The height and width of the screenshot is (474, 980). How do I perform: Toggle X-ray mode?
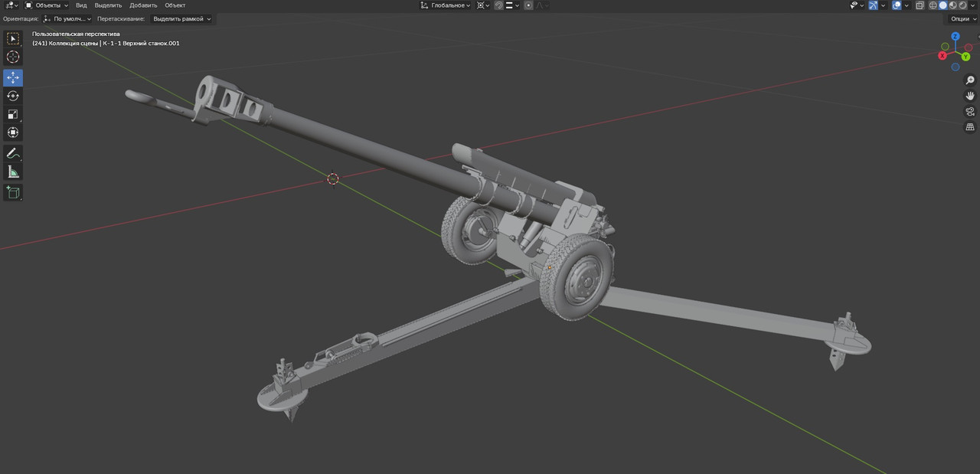point(920,5)
